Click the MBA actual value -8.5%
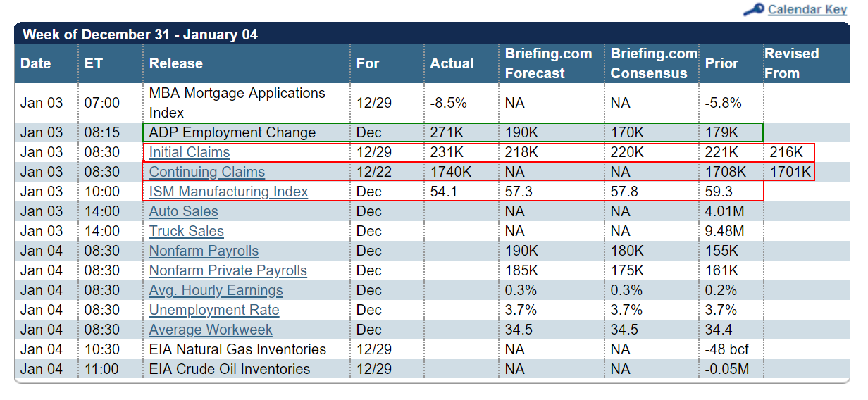Viewport: 868px width, 400px height. click(x=449, y=103)
